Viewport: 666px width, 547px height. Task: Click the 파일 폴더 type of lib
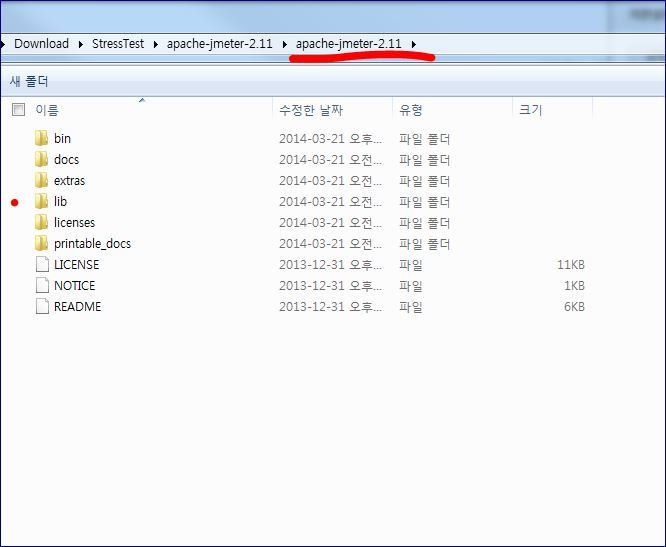pos(424,202)
